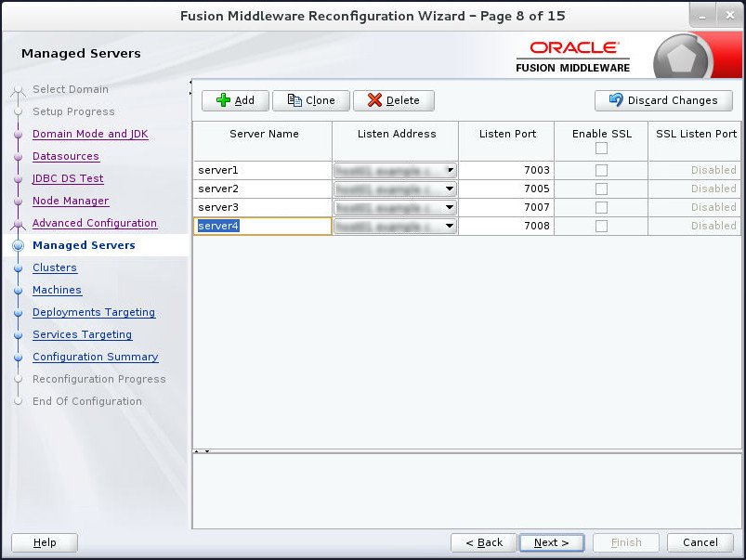Enable SSL for server2
746x560 pixels.
click(601, 189)
